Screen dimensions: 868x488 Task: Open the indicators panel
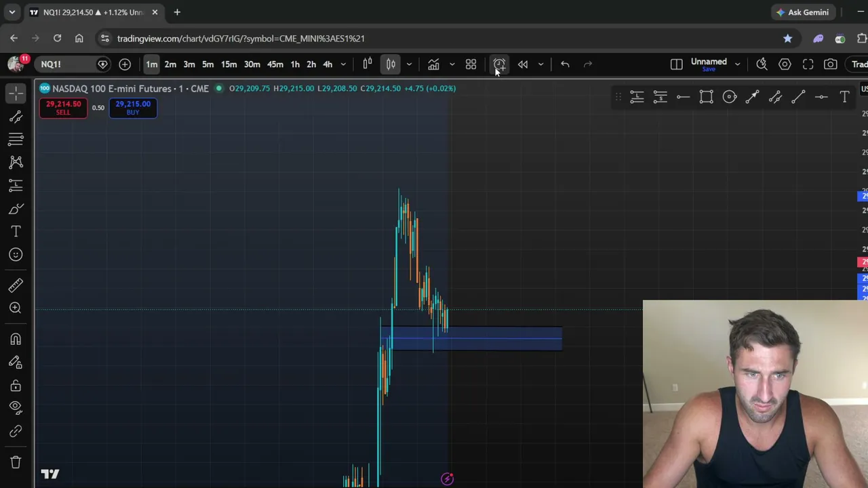(433, 64)
